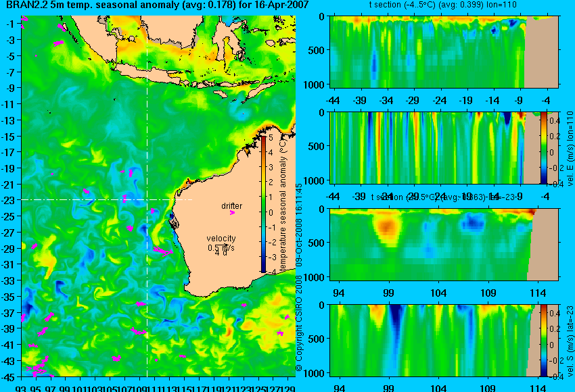Click the magenta drifter marker under the 'drifter' label
575x392 pixels.
tap(232, 212)
